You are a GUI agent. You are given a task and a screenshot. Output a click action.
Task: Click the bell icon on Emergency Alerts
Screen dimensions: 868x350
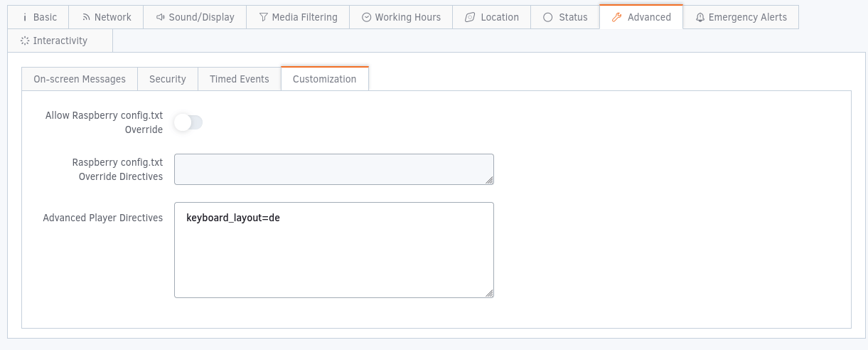pos(700,17)
